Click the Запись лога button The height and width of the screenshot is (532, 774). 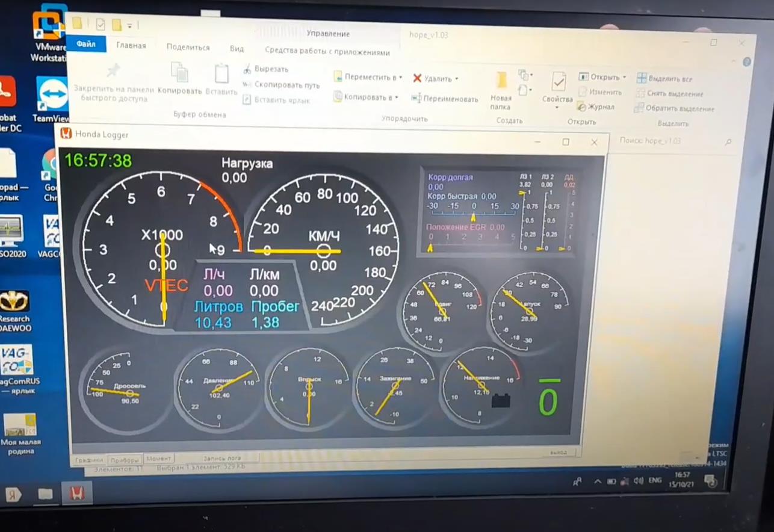tap(221, 458)
